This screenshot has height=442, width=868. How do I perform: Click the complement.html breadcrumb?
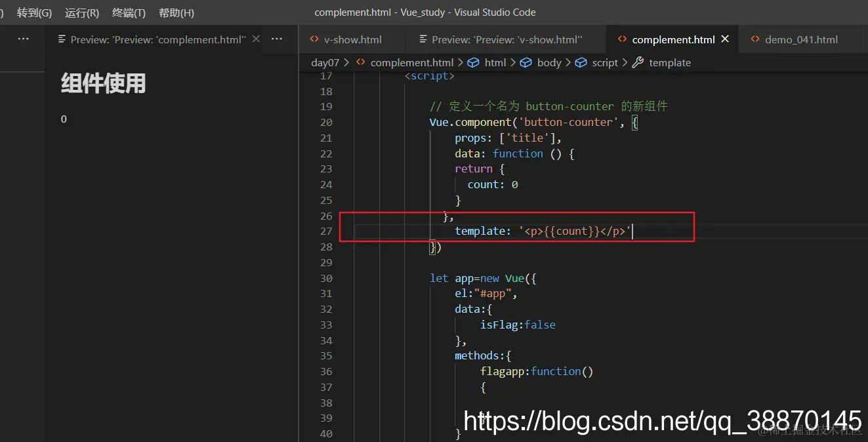[412, 62]
